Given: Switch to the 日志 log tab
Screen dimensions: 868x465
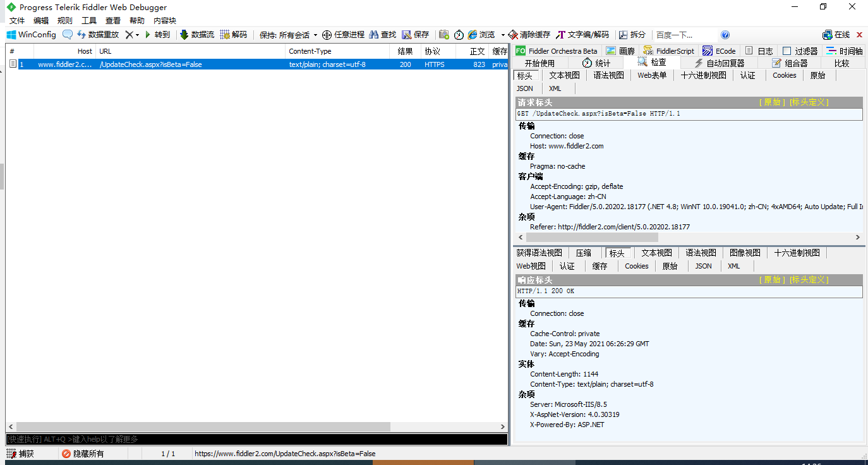Looking at the screenshot, I should click(x=758, y=51).
